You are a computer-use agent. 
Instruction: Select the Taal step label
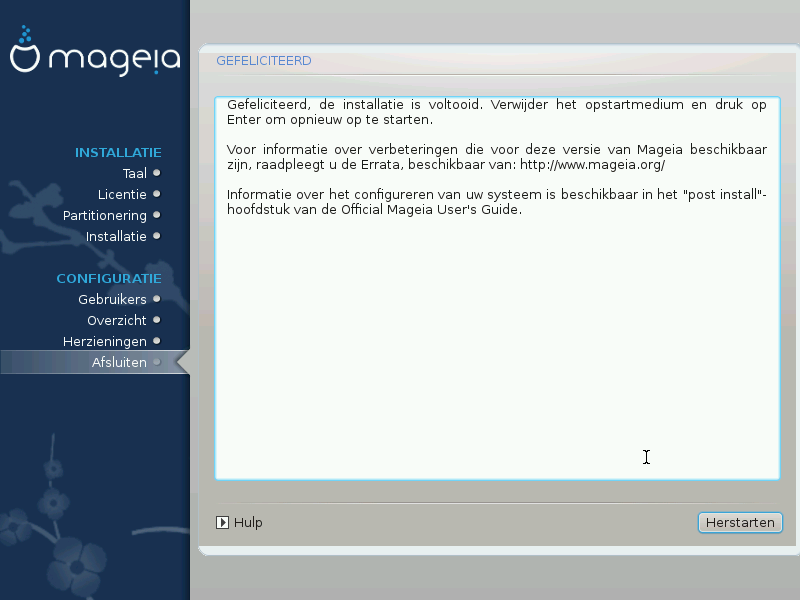point(134,173)
